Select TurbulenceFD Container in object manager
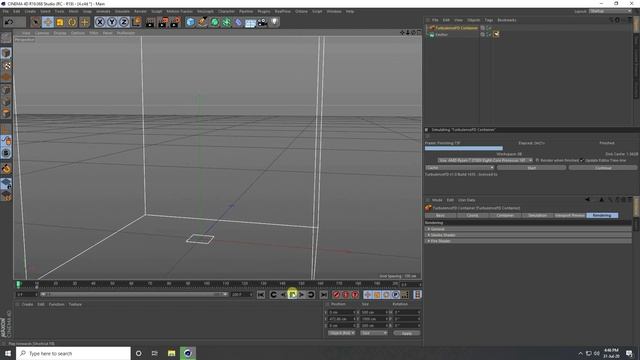640x360 pixels. (x=456, y=28)
